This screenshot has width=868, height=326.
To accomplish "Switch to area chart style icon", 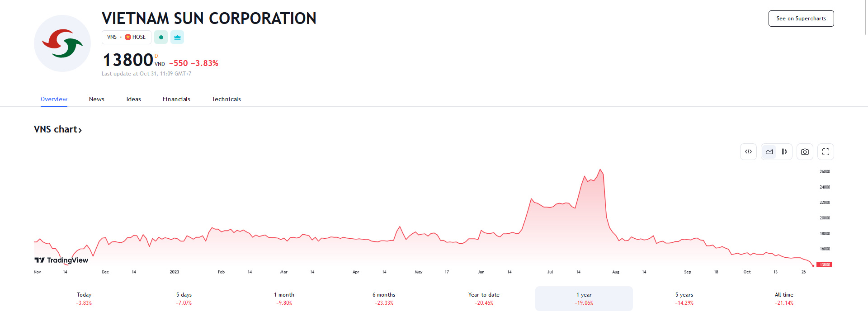I will (769, 152).
